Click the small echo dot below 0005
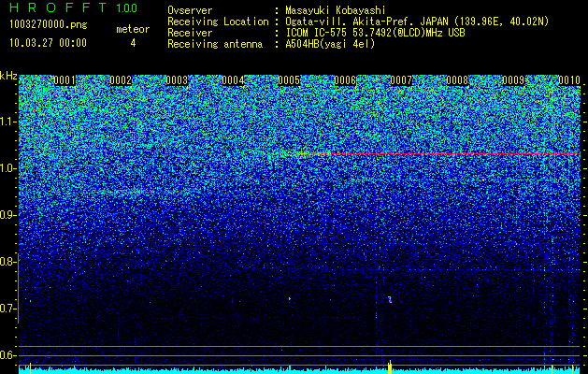This screenshot has width=588, height=374. 290,298
